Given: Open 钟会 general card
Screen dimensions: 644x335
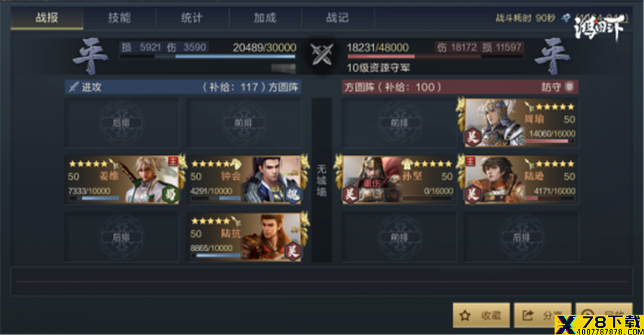Looking at the screenshot, I should click(245, 179).
